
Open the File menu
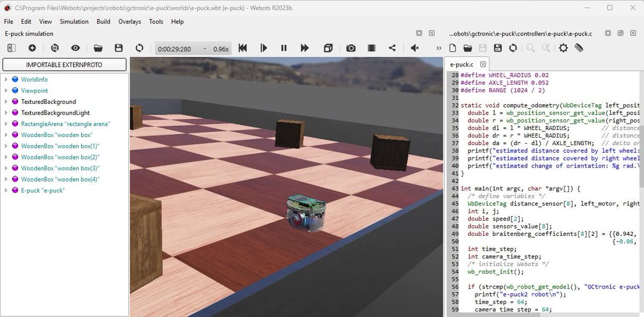(x=9, y=21)
